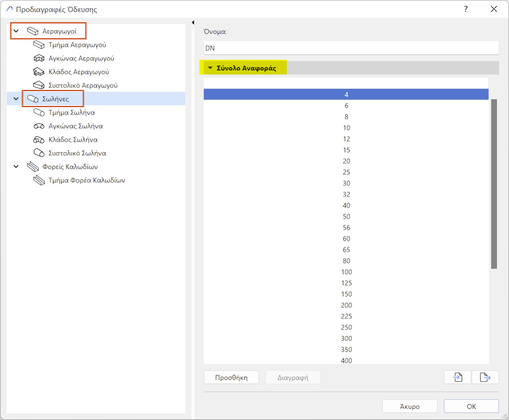Image resolution: width=509 pixels, height=420 pixels.
Task: Select Σωλήνες in the tree
Action: click(x=55, y=99)
